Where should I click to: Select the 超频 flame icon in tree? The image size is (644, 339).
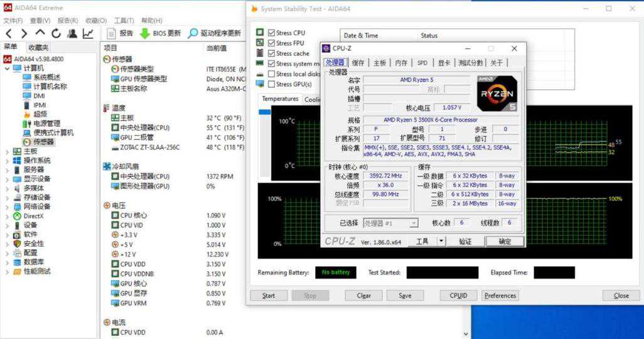point(27,114)
